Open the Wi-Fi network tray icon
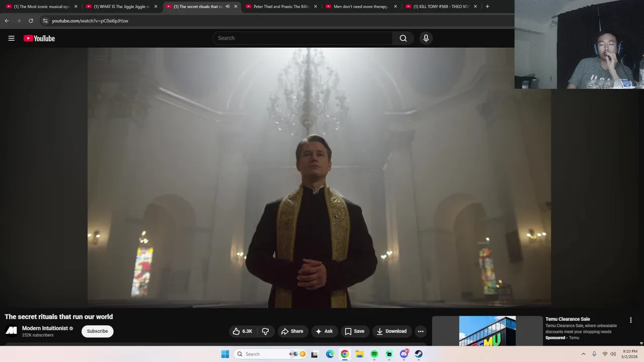Screen dimensions: 644x362 [x=605, y=354]
